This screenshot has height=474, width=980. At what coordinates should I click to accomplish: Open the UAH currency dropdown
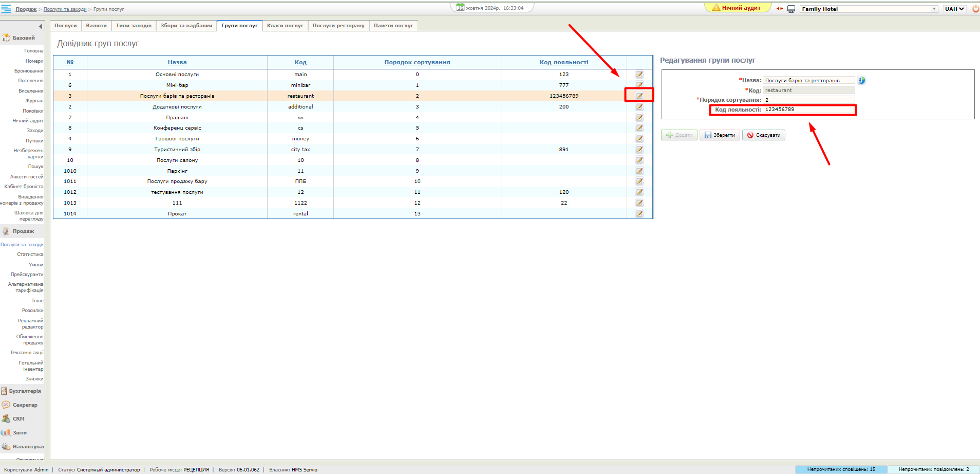(954, 9)
